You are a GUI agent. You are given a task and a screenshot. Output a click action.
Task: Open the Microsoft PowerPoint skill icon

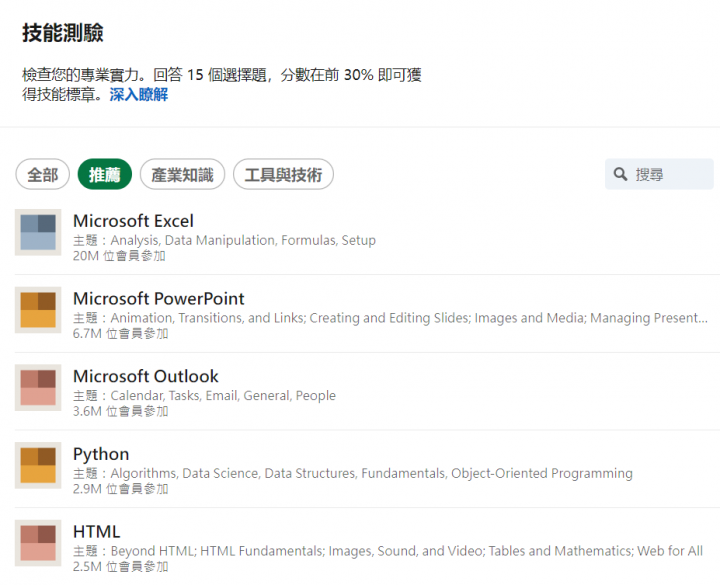(x=38, y=310)
